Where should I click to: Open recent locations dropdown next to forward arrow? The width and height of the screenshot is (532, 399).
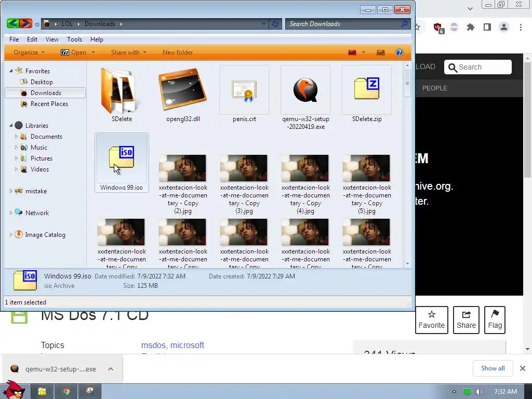37,24
